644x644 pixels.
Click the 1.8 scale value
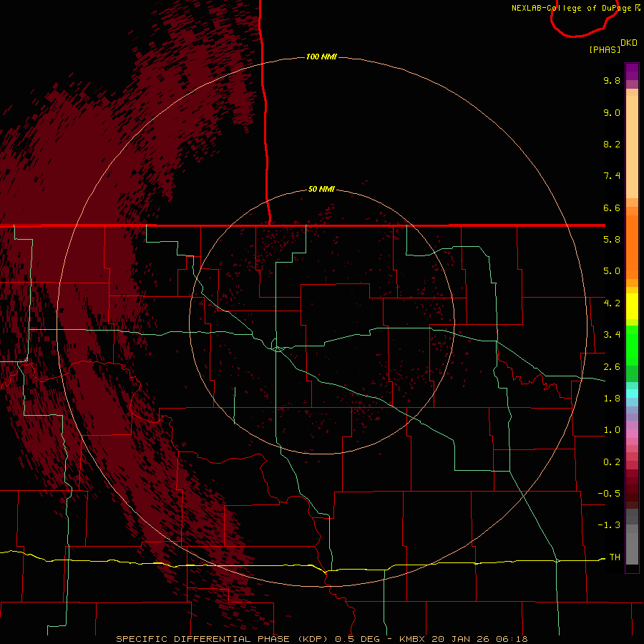click(x=612, y=399)
